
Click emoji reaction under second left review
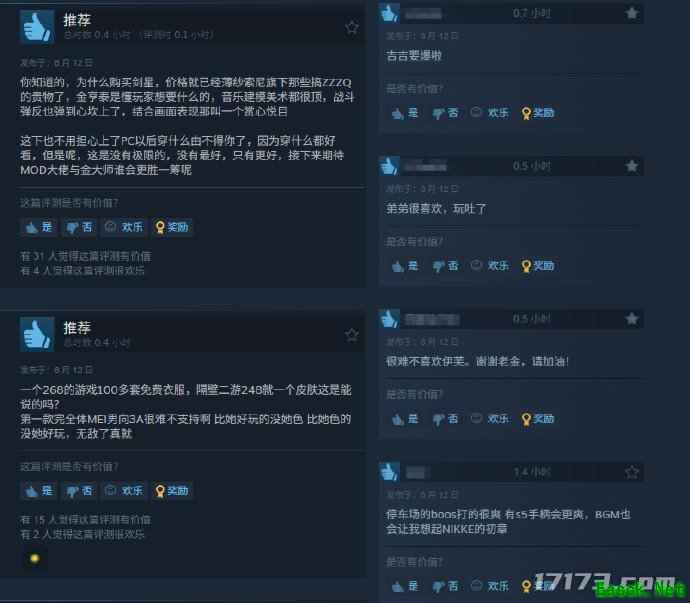[x=34, y=559]
